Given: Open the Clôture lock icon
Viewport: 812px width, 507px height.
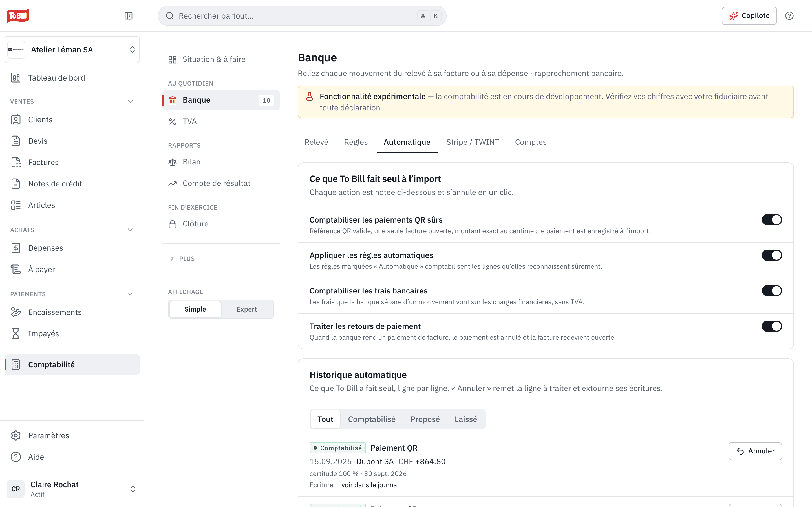Looking at the screenshot, I should tap(173, 224).
